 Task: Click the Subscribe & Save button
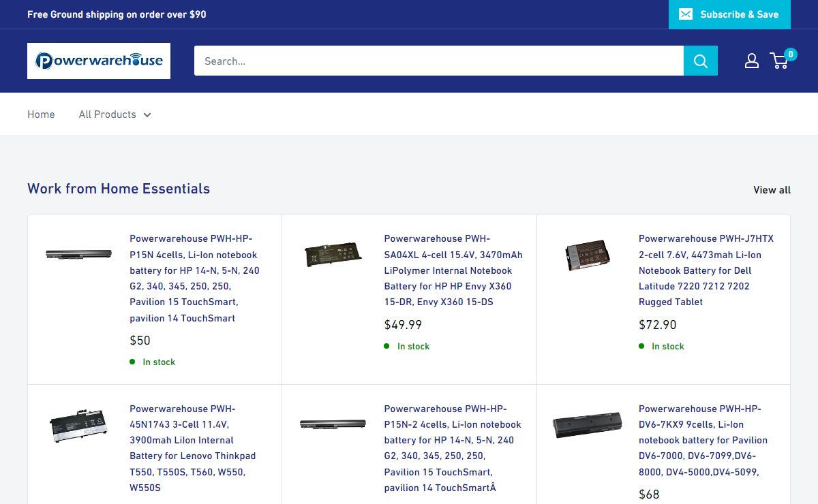[x=729, y=14]
